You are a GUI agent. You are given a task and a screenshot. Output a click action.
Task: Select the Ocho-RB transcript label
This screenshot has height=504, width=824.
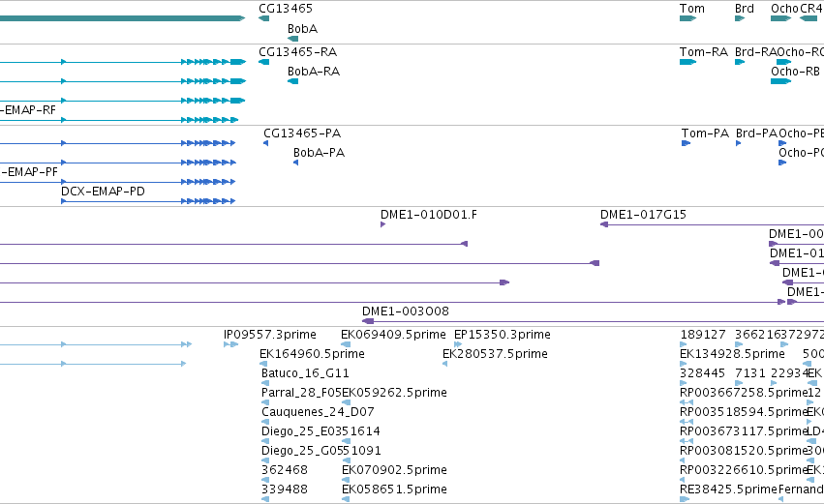(x=795, y=72)
